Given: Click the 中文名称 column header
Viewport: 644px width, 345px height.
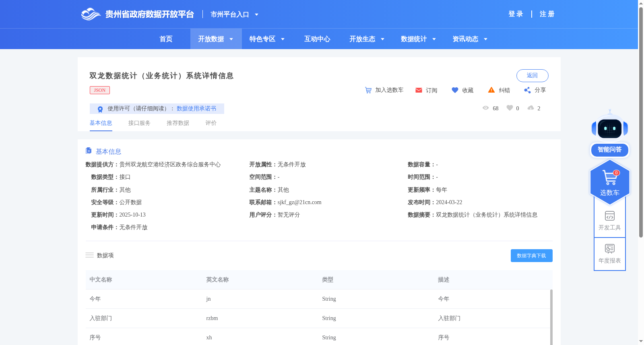Looking at the screenshot, I should (x=101, y=280).
